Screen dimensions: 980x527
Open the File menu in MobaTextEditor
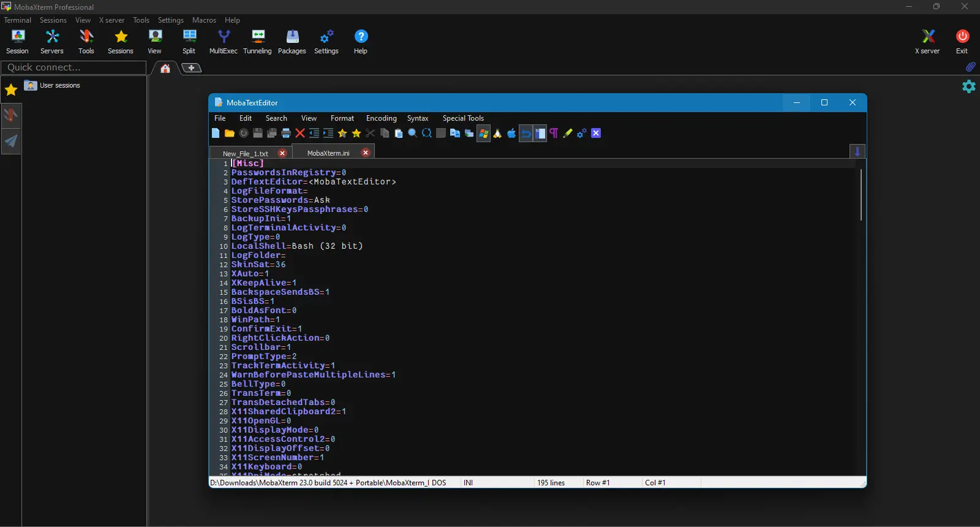coord(220,118)
